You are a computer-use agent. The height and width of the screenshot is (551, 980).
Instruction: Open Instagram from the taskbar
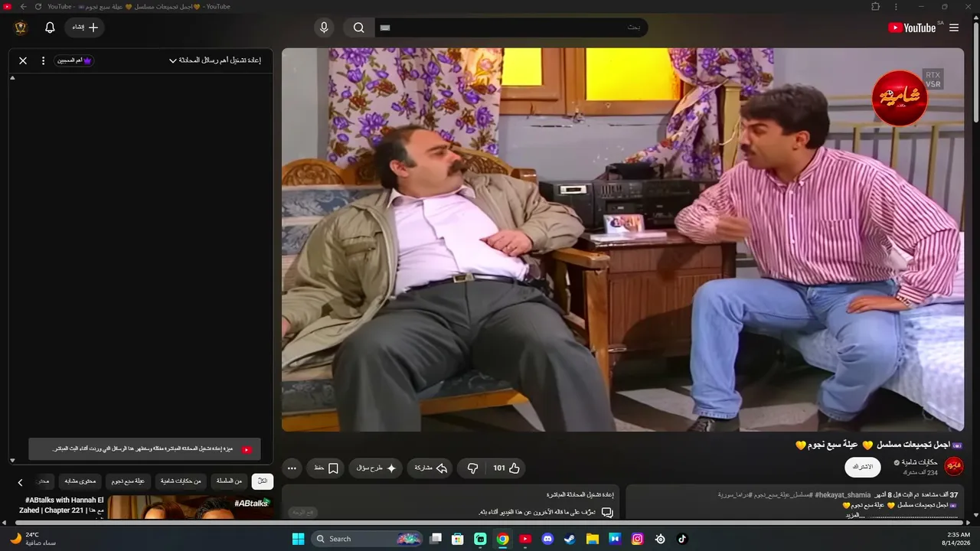pyautogui.click(x=637, y=539)
